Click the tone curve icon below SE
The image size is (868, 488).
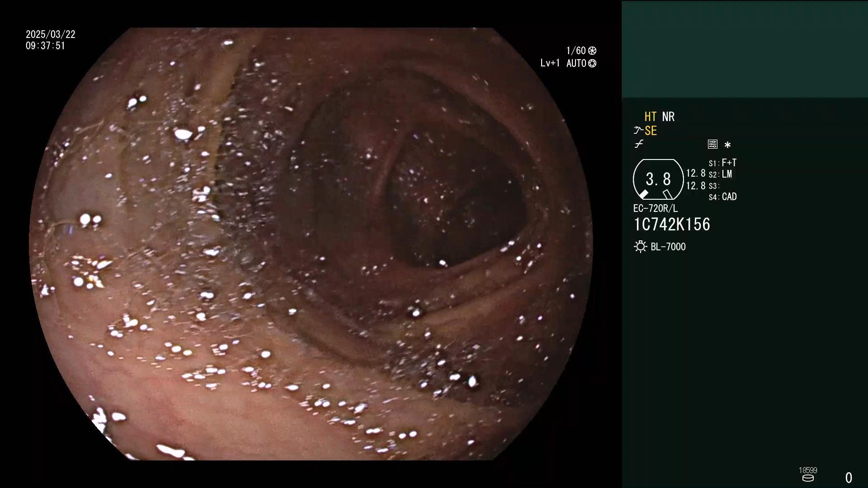(639, 144)
